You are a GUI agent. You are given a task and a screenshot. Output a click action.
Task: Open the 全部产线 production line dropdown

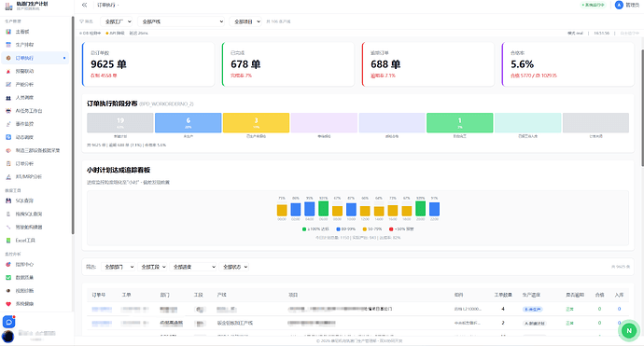tap(181, 21)
